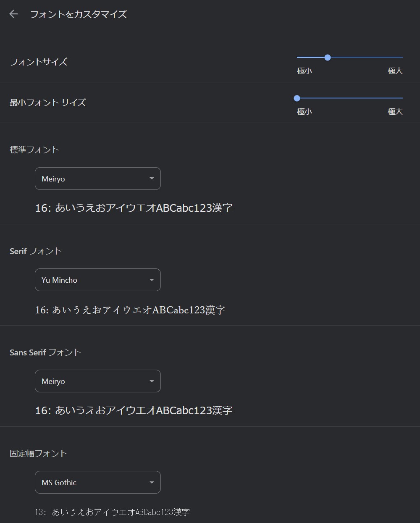420x523 pixels.
Task: Click the 固定幅フォント section label
Action: pos(39,454)
